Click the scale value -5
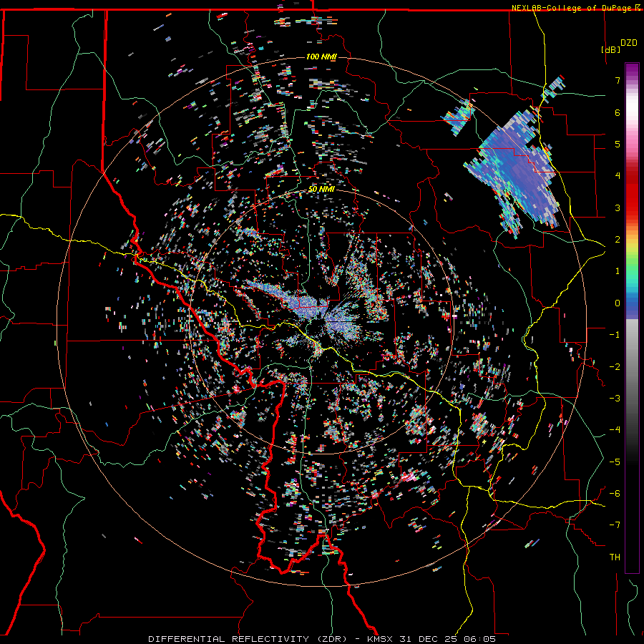 tap(615, 462)
